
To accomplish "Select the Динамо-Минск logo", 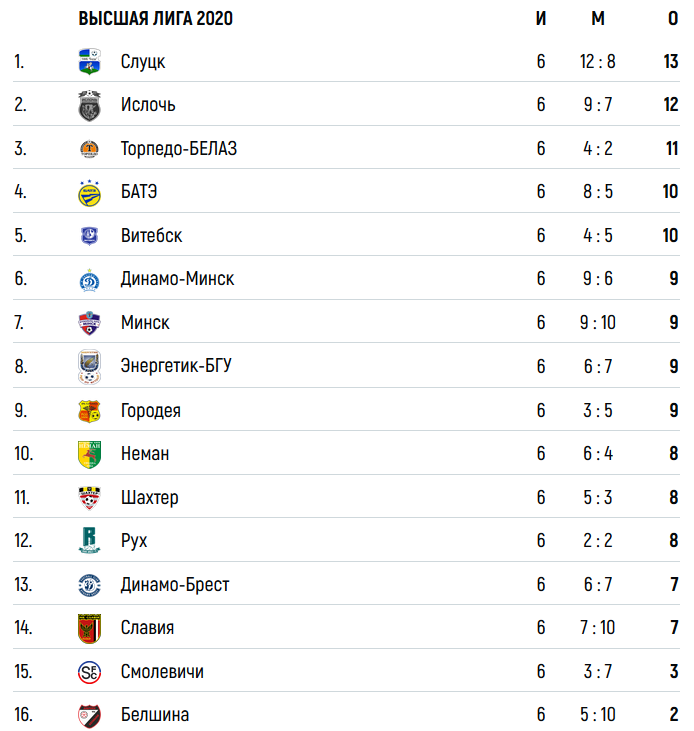I will [89, 280].
